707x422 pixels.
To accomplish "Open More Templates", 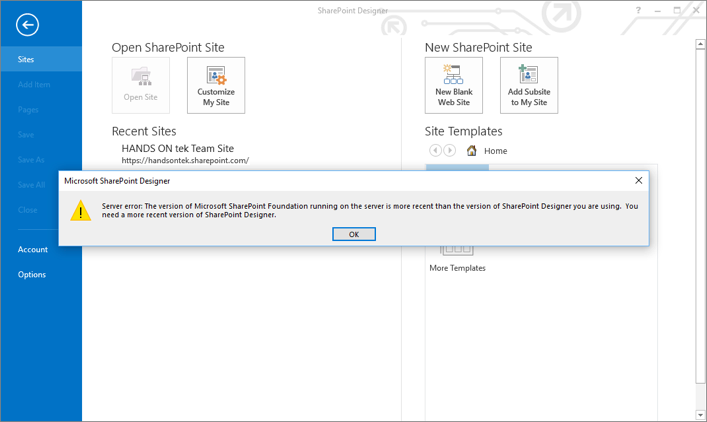I will (457, 268).
